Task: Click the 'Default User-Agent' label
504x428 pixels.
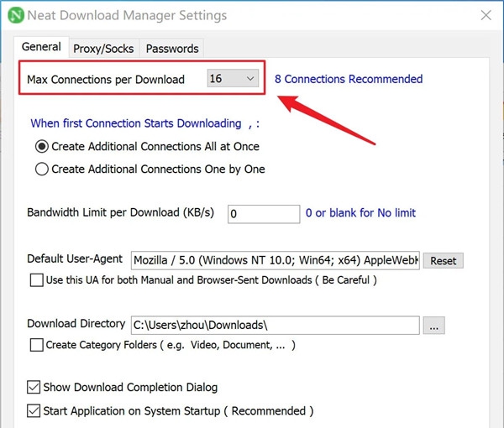Action: [x=75, y=258]
